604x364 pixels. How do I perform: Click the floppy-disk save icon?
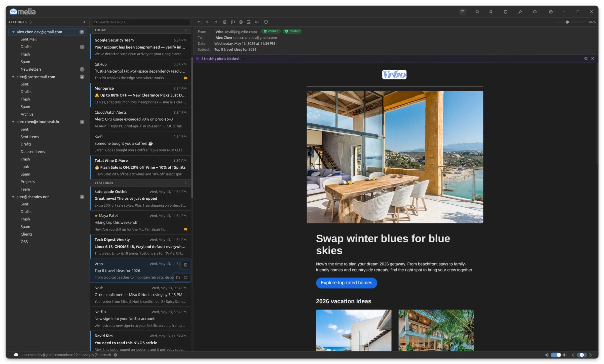click(249, 22)
